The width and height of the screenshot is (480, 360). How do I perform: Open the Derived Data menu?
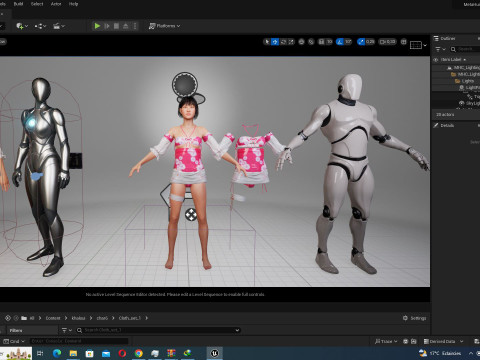(x=443, y=341)
